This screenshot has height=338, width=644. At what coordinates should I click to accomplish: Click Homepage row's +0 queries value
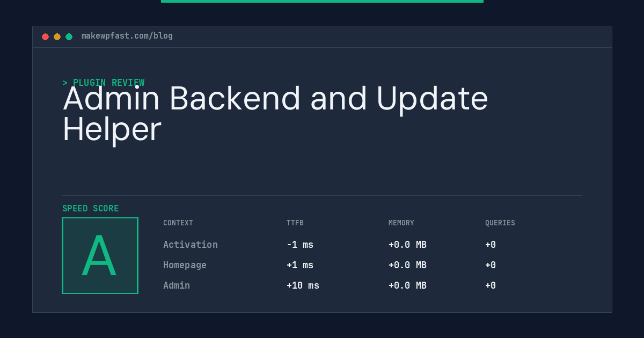click(x=491, y=265)
